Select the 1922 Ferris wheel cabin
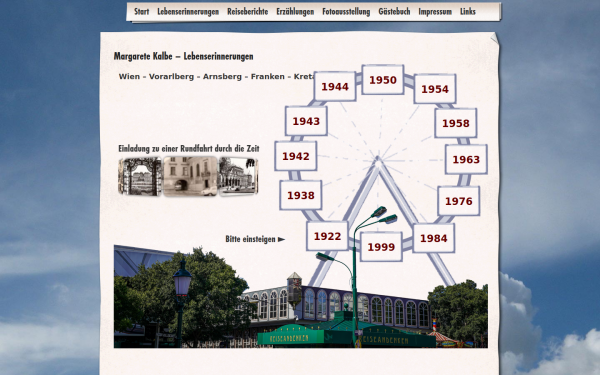This screenshot has width=600, height=375. click(327, 236)
